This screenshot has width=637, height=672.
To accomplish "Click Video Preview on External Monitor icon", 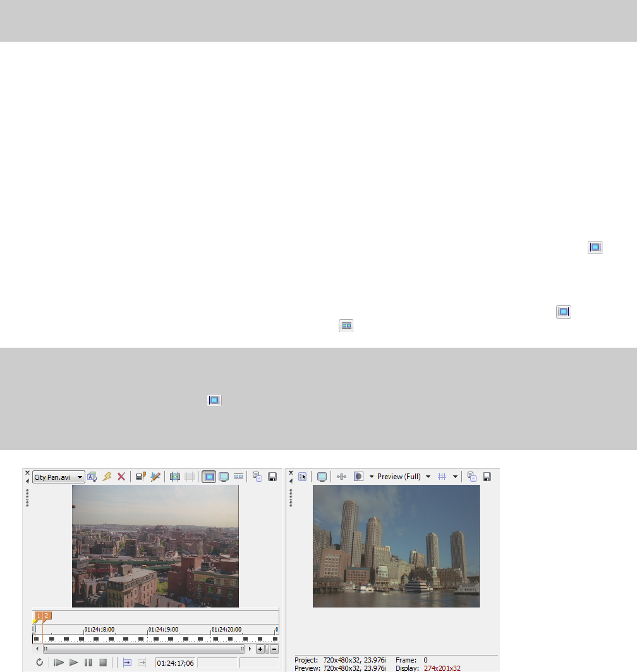I will 322,477.
